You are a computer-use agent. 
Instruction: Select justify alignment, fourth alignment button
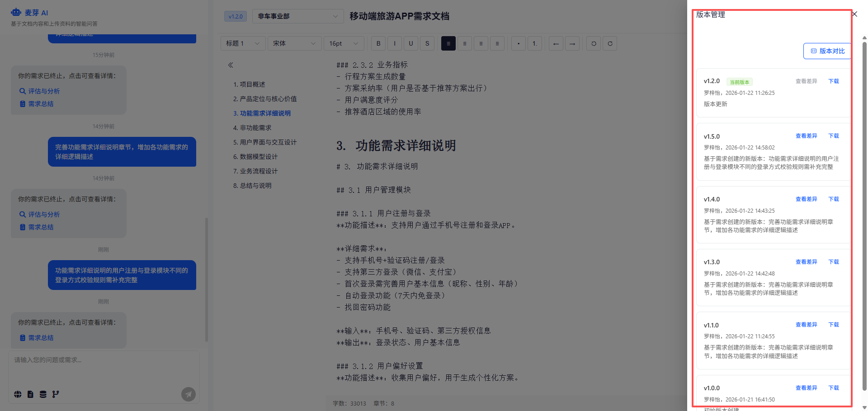(497, 43)
